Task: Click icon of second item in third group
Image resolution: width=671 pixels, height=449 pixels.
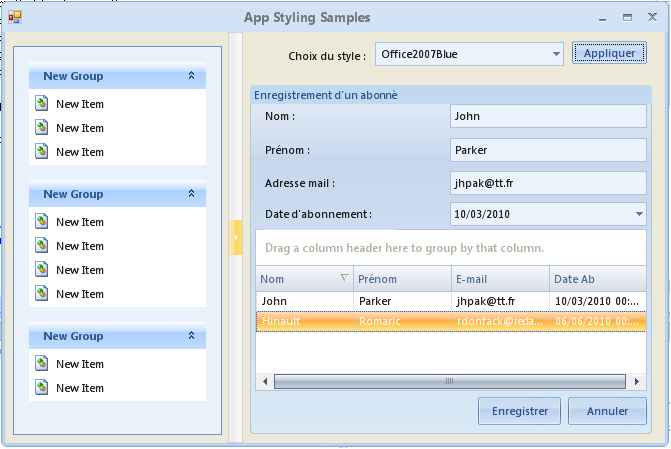Action: tap(42, 388)
